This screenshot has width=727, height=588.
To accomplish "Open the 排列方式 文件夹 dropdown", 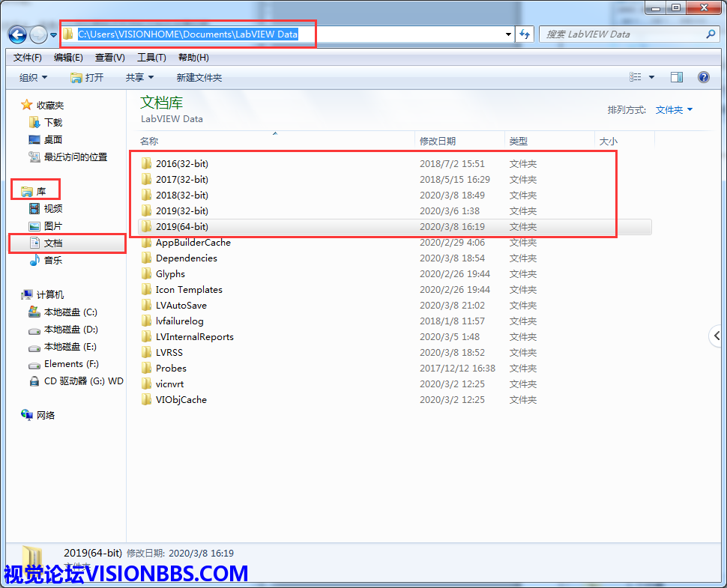I will tap(674, 110).
